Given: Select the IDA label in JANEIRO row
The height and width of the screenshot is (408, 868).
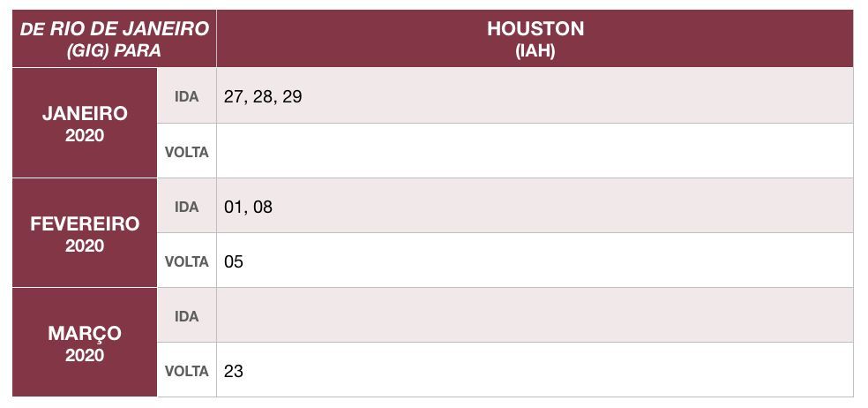Looking at the screenshot, I should click(186, 96).
